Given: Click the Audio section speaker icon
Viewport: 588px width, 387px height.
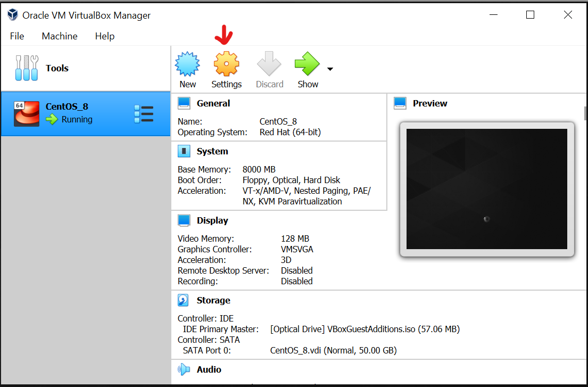Looking at the screenshot, I should coord(184,369).
